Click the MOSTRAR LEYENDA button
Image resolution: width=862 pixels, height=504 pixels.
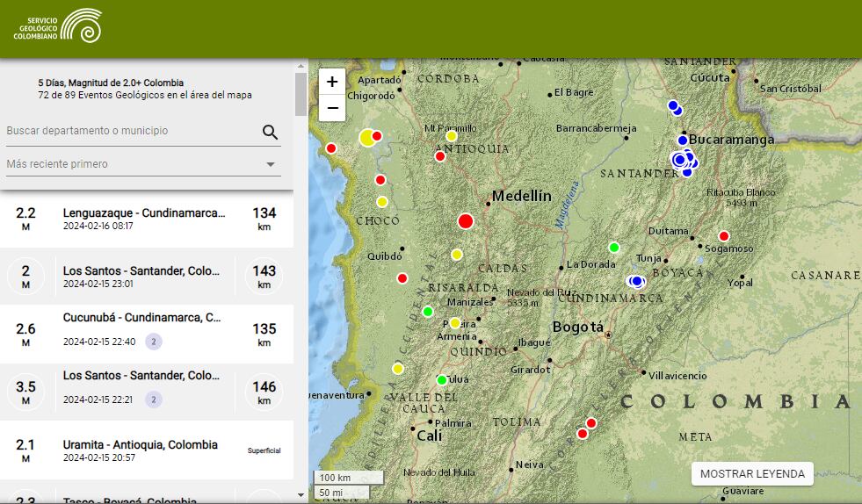pyautogui.click(x=752, y=473)
